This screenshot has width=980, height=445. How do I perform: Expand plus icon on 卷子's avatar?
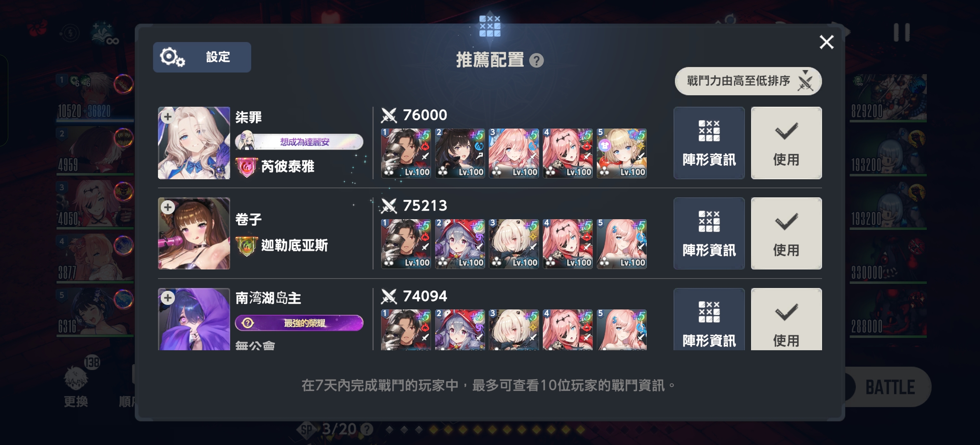pos(167,207)
